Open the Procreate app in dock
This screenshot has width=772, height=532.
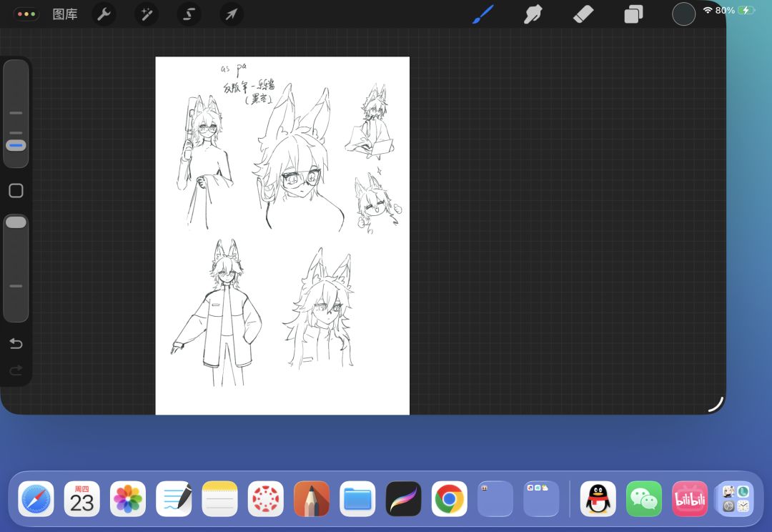(404, 498)
